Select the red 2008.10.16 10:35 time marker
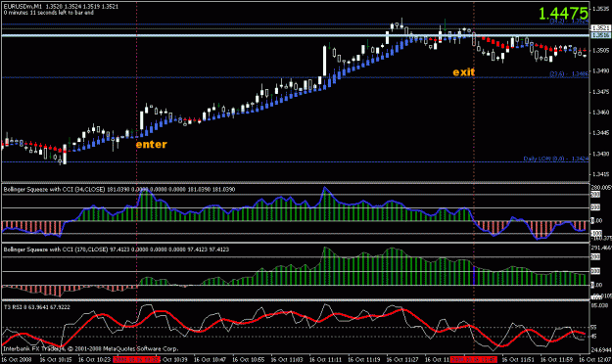Screen dimensions: 612x364 [x=136, y=359]
